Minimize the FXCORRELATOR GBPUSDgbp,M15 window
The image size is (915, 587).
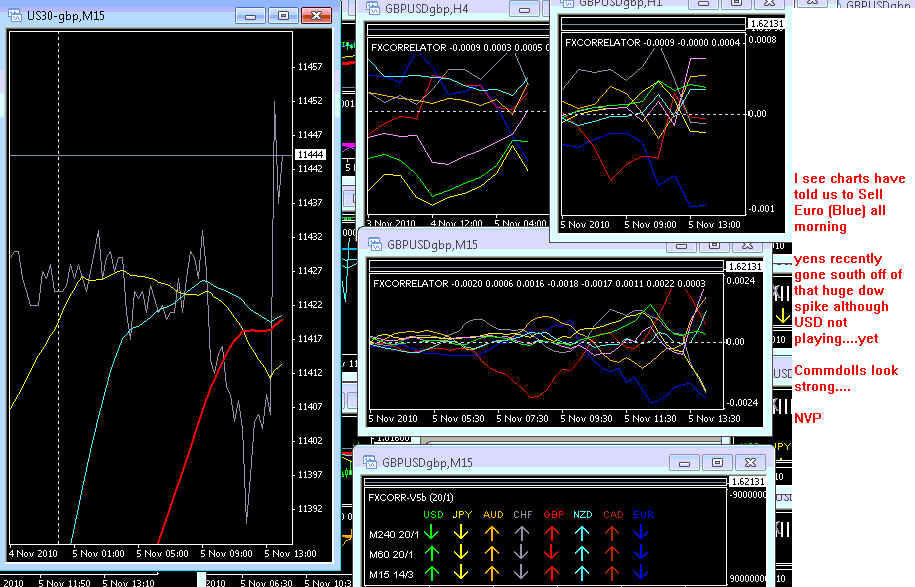[x=681, y=246]
